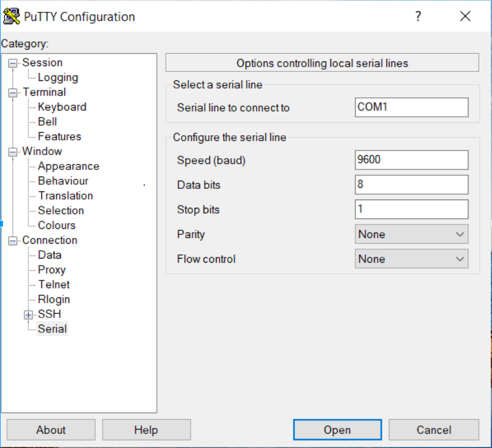This screenshot has width=492, height=448.
Task: Select the Proxy category
Action: point(52,269)
